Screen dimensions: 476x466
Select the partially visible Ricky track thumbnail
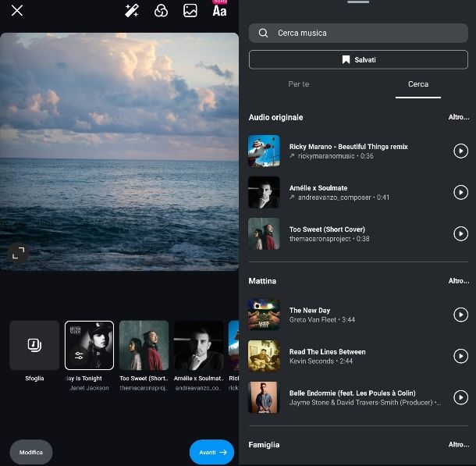tap(233, 345)
